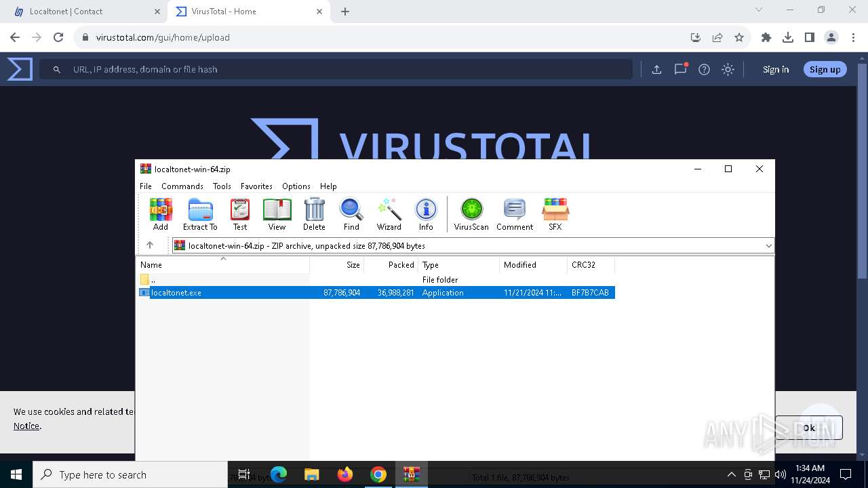This screenshot has width=868, height=488.
Task: Click share this page icon in address bar
Action: click(717, 37)
